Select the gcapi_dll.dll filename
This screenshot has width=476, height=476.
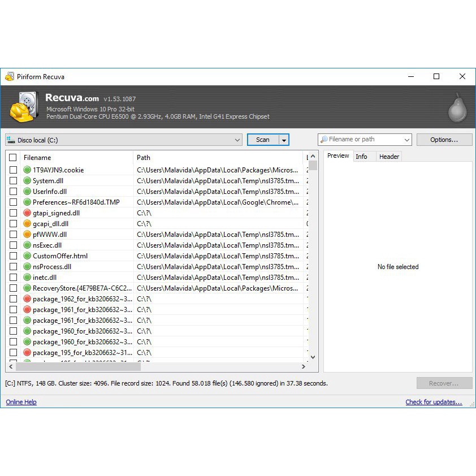pyautogui.click(x=50, y=224)
